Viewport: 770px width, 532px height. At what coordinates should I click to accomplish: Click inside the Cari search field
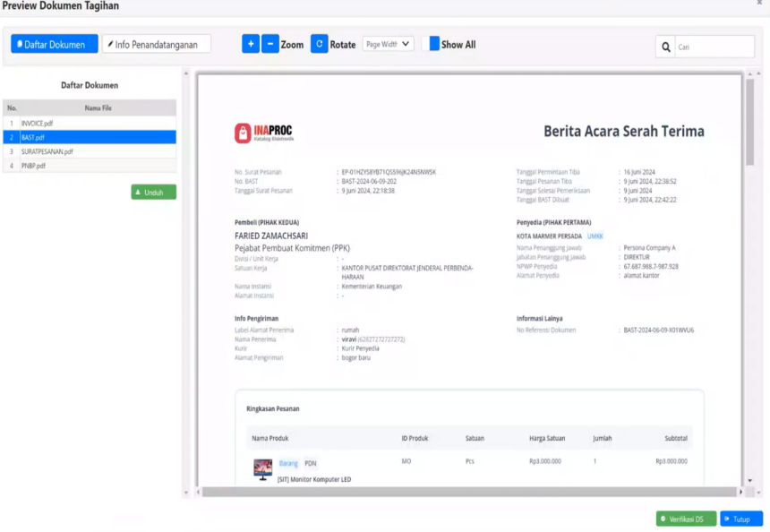point(714,47)
